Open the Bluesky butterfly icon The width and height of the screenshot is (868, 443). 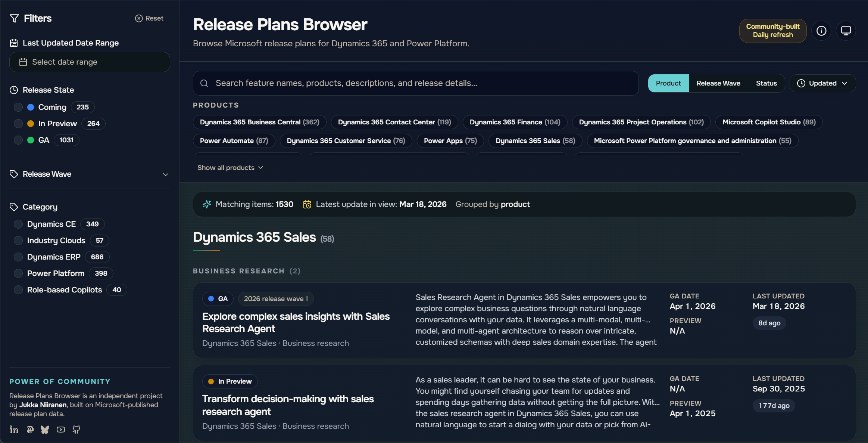(x=45, y=430)
